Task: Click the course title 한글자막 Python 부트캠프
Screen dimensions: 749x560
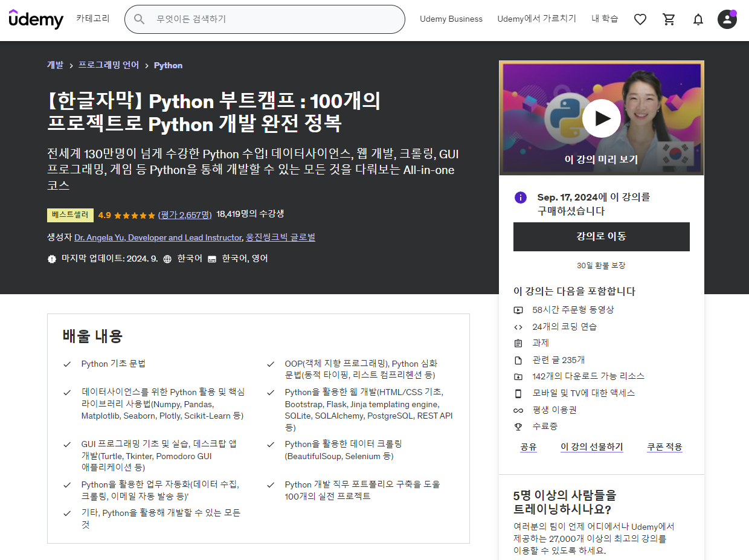Action: click(214, 112)
